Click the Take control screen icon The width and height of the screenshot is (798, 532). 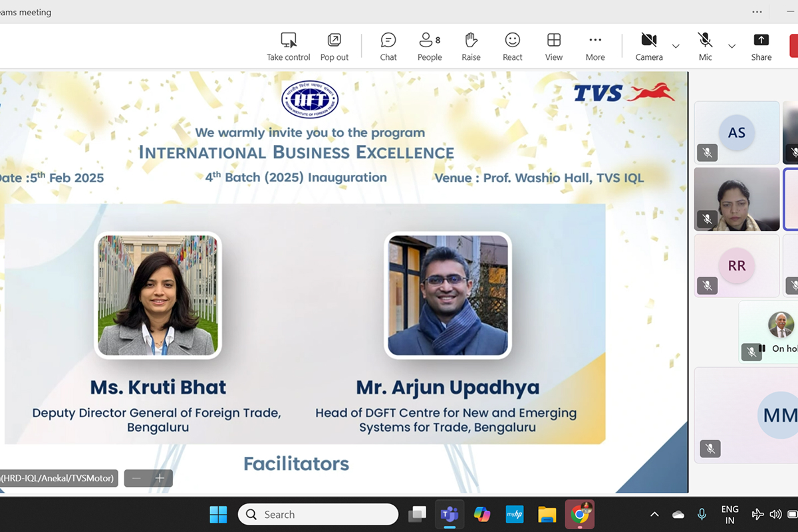(x=289, y=40)
